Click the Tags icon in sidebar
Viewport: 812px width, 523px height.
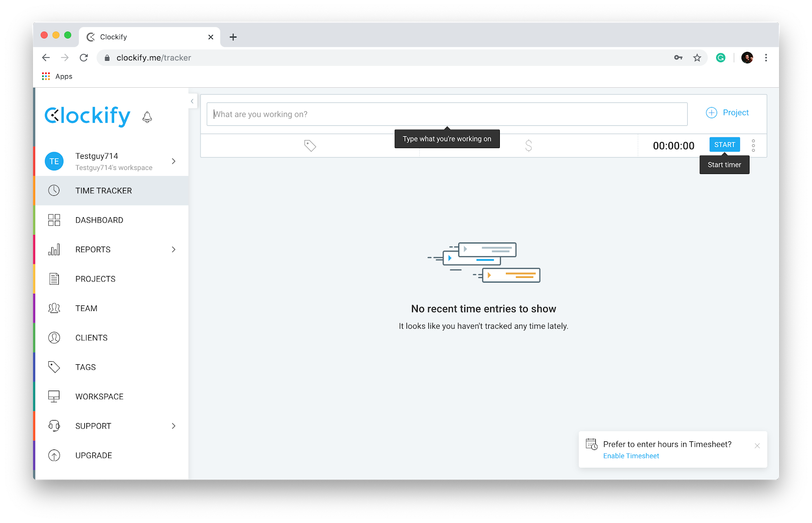coord(54,367)
